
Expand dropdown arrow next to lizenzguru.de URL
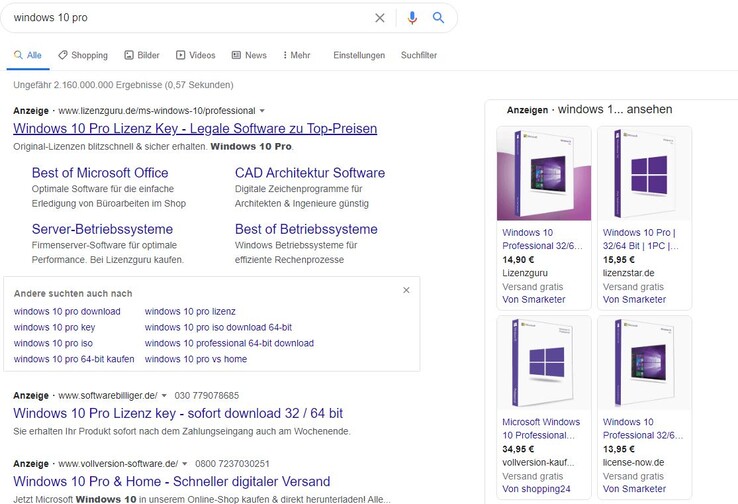pyautogui.click(x=262, y=111)
